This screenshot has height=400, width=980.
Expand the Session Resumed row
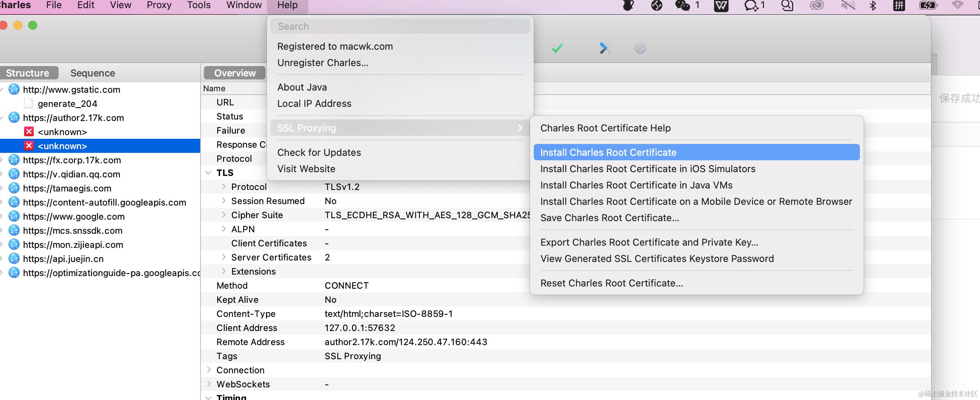(x=224, y=201)
